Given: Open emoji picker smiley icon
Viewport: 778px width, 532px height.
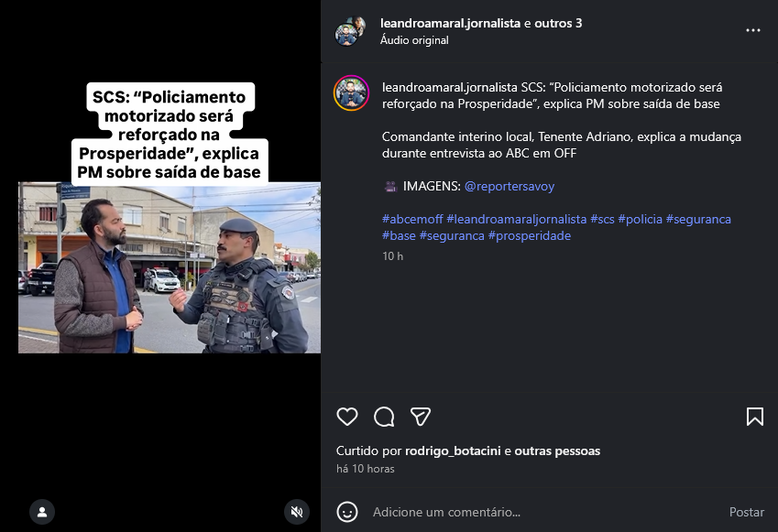Looking at the screenshot, I should coord(346,512).
